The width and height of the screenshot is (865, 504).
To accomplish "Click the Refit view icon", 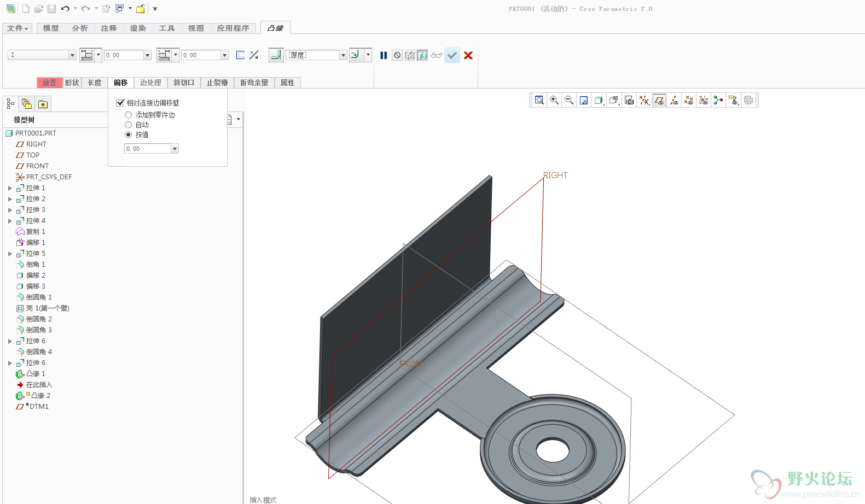I will point(539,100).
